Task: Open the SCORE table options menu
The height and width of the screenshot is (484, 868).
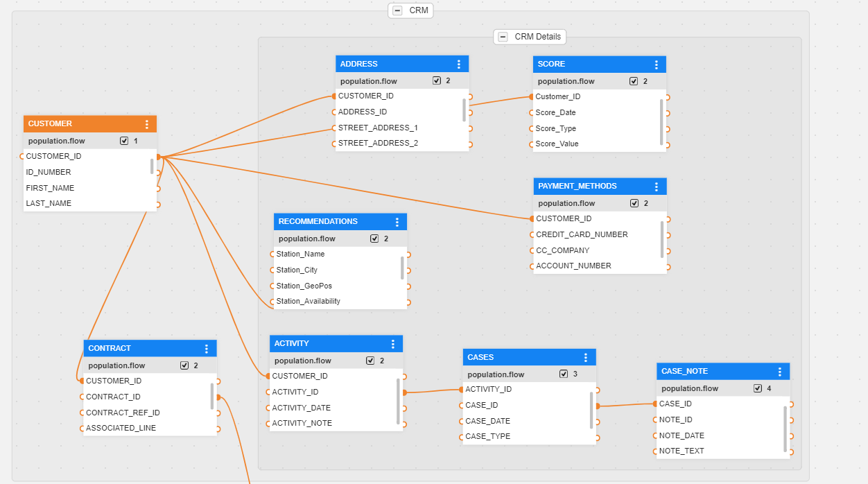Action: [657, 64]
